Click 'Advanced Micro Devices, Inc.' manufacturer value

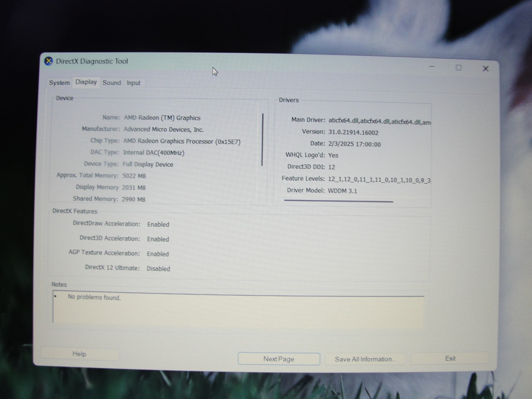tap(164, 129)
